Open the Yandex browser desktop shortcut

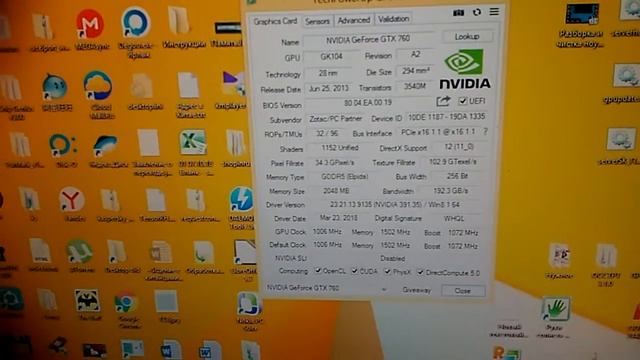72,200
